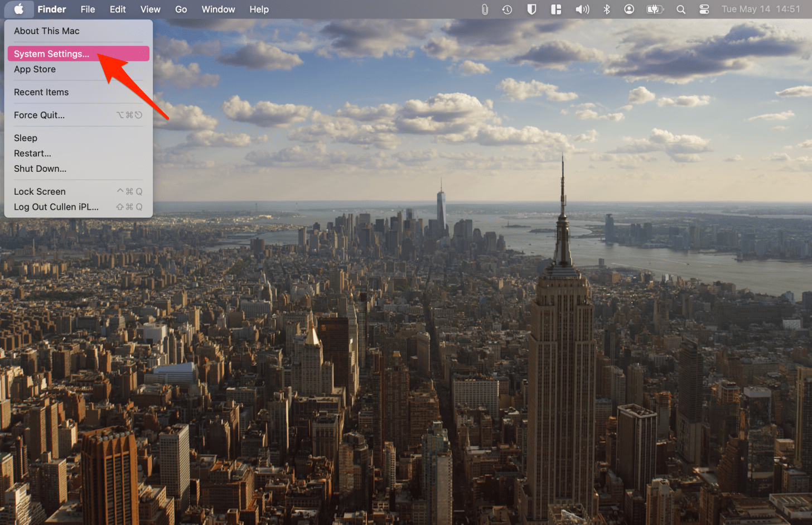Open the Go menu in the menu bar
Screen dimensions: 812x525
[181, 9]
